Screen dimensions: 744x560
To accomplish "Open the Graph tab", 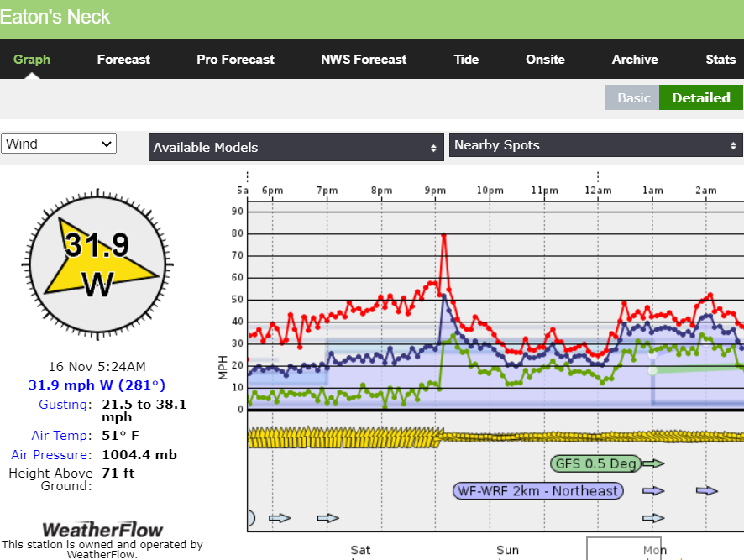I will (x=32, y=60).
